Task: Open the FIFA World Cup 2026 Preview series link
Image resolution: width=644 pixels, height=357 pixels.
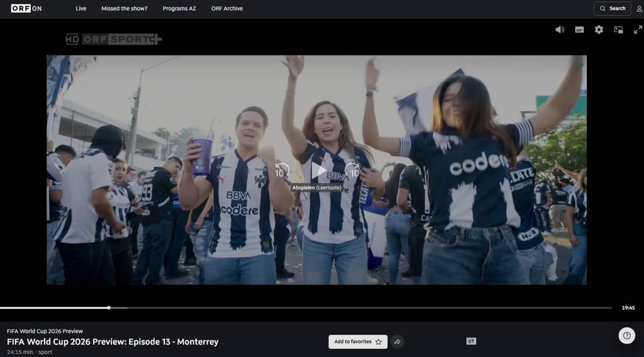Action: [x=45, y=331]
